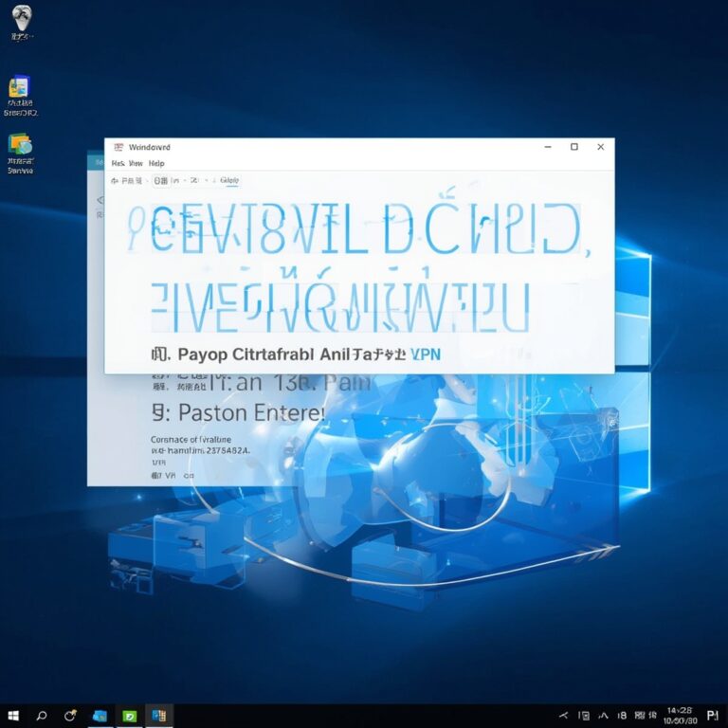The width and height of the screenshot is (728, 728).
Task: Open the blue-and-yellow grid taskbar app icon
Action: [x=159, y=716]
